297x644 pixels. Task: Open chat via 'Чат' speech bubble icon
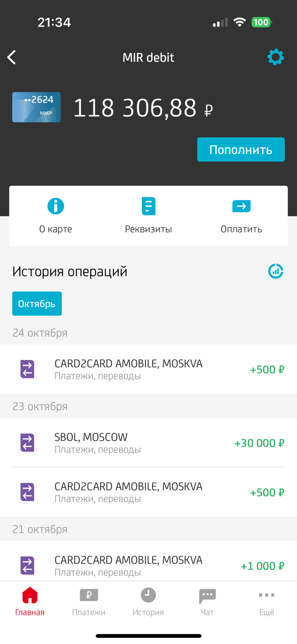(x=207, y=596)
